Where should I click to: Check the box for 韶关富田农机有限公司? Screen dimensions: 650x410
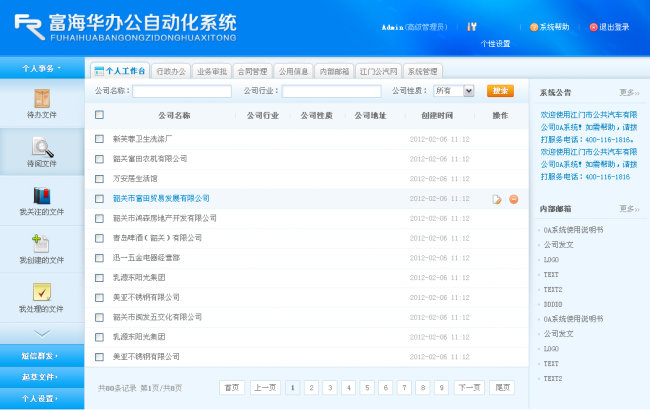99,159
